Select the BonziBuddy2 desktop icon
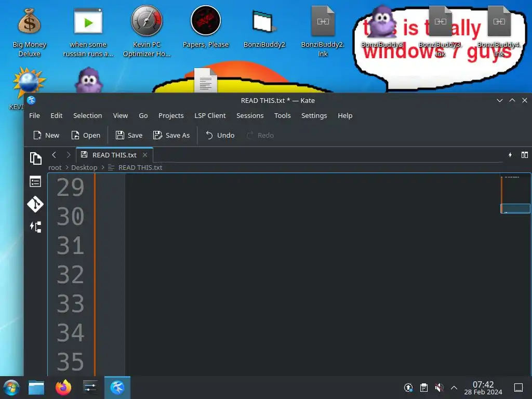The height and width of the screenshot is (399, 532). (264, 29)
